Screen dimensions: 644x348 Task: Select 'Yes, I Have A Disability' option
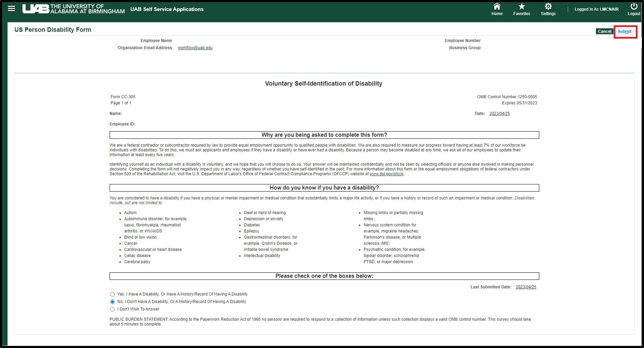112,294
